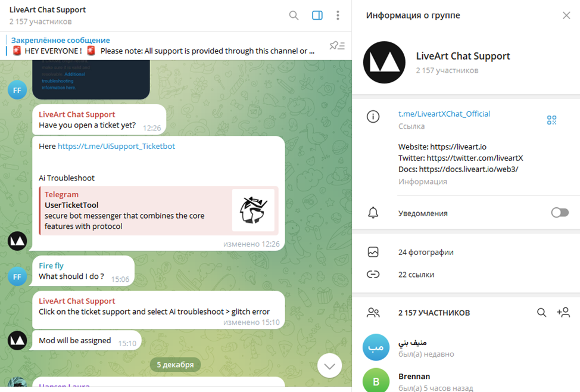580x392 pixels.
Task: Click the info circle icon beside group link
Action: pyautogui.click(x=373, y=117)
